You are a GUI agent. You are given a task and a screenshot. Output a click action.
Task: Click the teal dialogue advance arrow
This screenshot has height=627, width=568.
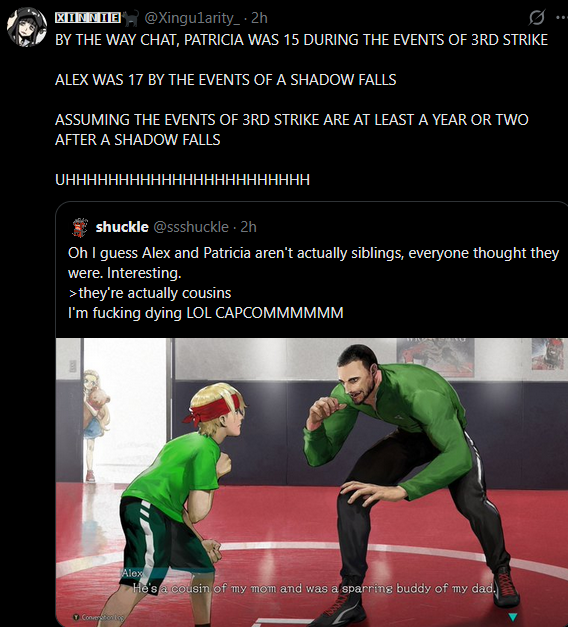pos(513,617)
